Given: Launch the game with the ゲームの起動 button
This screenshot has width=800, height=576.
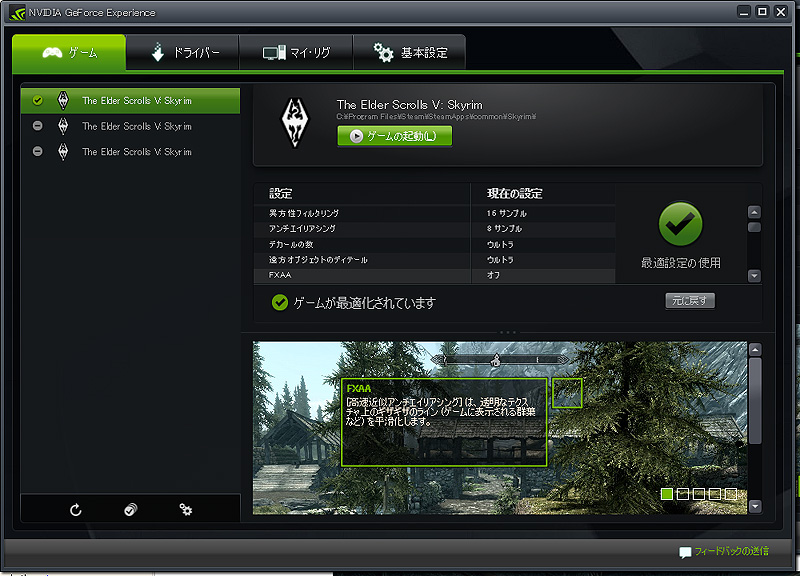Looking at the screenshot, I should (394, 136).
